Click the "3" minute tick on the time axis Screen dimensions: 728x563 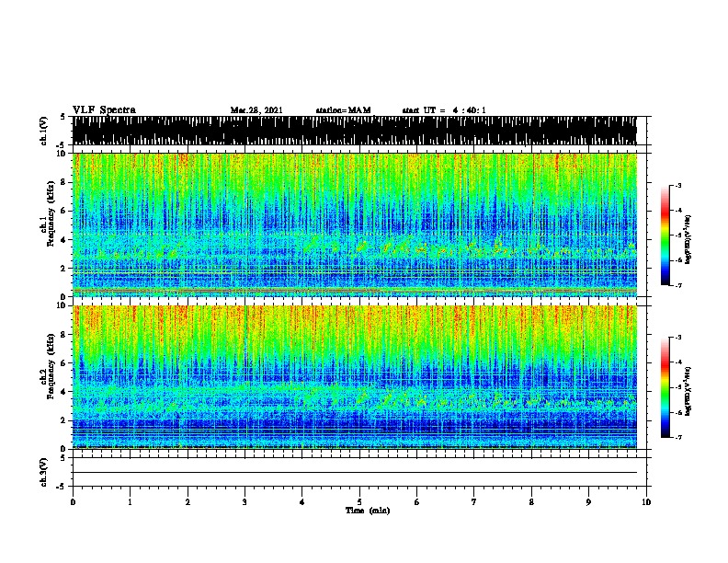click(245, 502)
